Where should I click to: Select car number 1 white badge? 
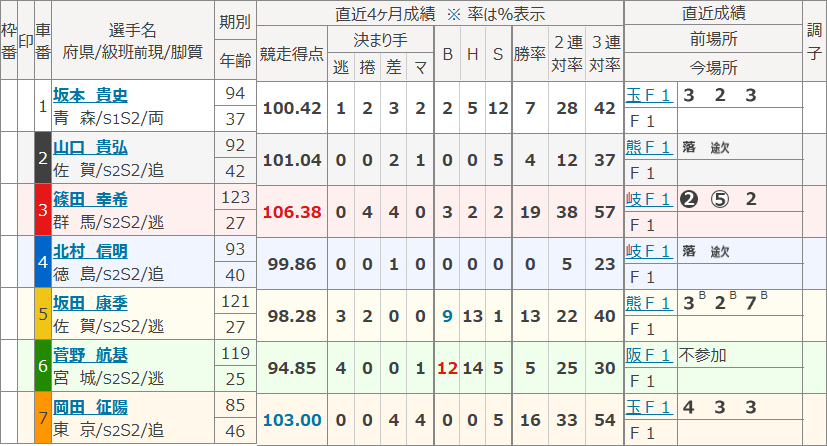click(x=43, y=106)
